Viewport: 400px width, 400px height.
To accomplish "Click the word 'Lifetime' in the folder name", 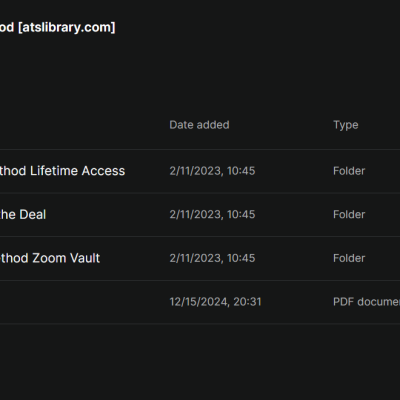I will [54, 171].
